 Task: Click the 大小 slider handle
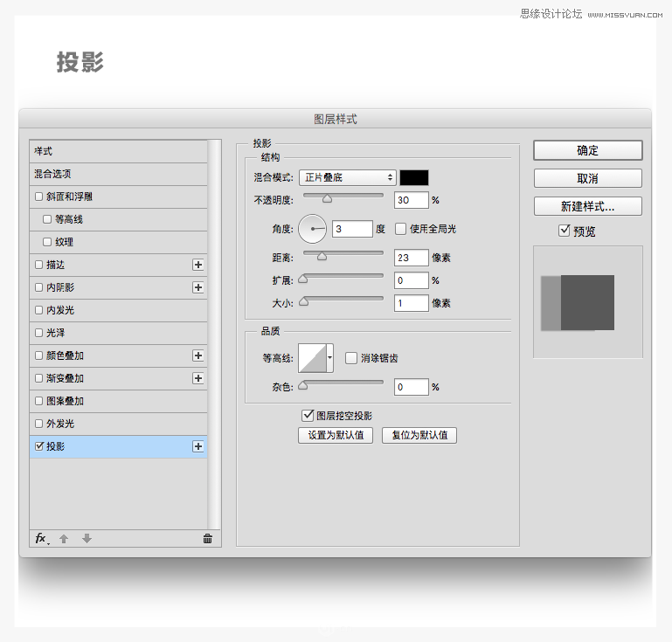303,301
